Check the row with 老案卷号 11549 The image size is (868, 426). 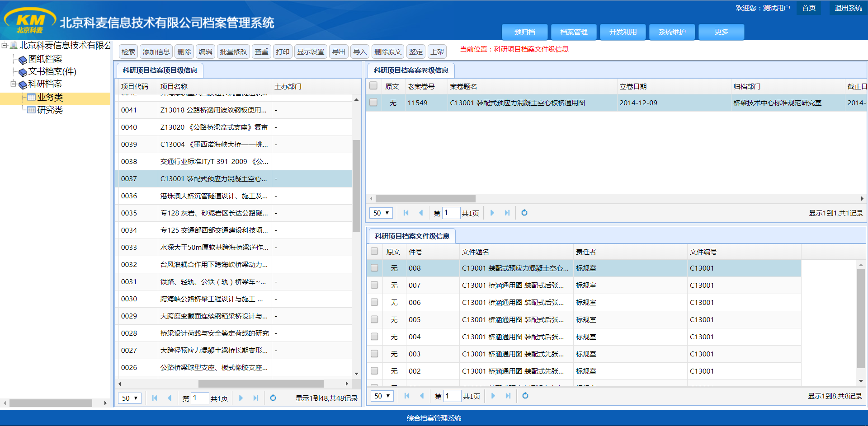point(373,102)
